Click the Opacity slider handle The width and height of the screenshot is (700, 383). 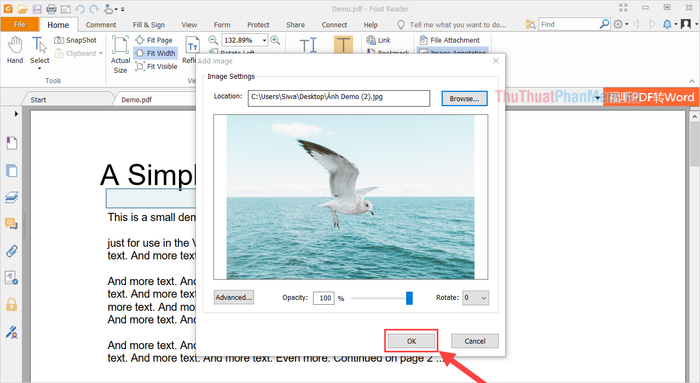[409, 298]
